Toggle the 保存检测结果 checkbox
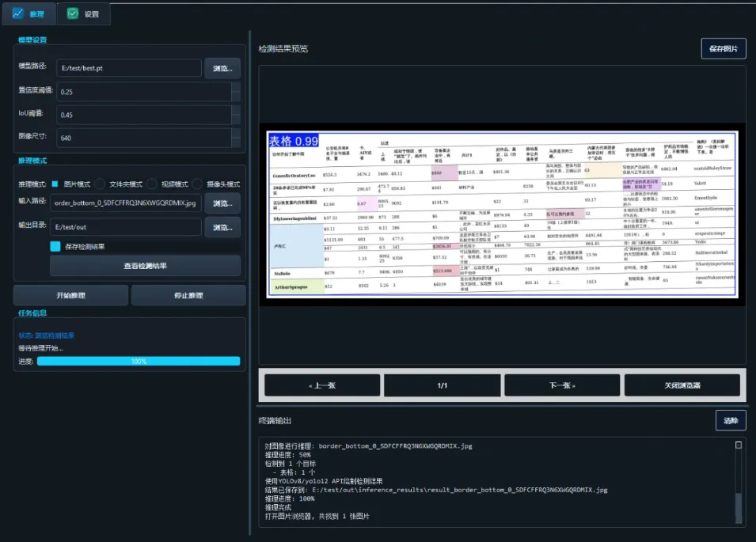This screenshot has height=542, width=756. point(54,246)
